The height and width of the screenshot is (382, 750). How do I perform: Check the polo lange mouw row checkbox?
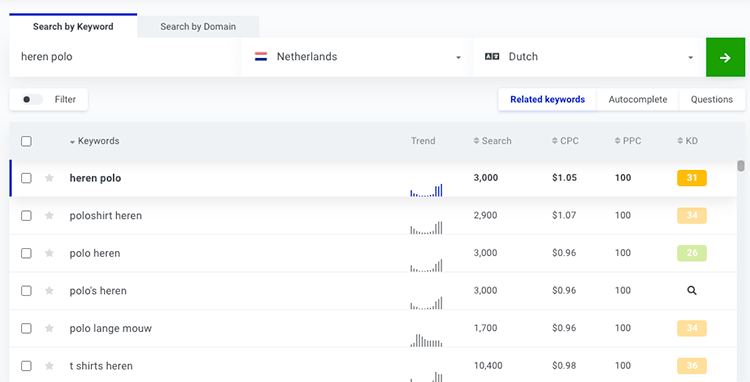click(x=26, y=328)
